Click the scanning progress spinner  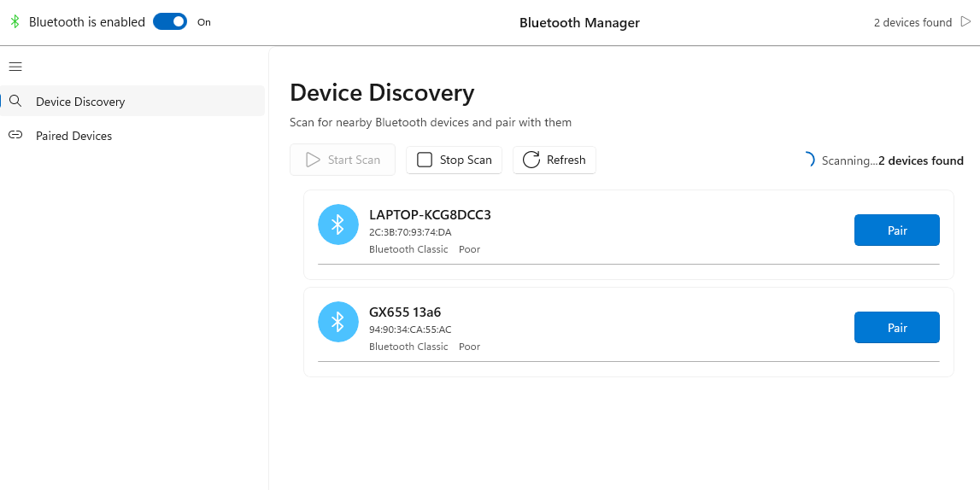[x=807, y=160]
